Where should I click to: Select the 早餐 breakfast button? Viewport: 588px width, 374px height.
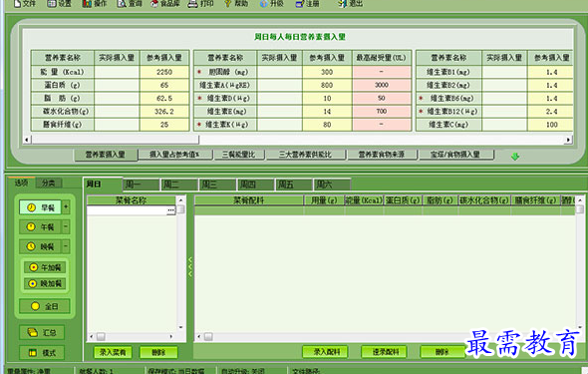(x=40, y=207)
